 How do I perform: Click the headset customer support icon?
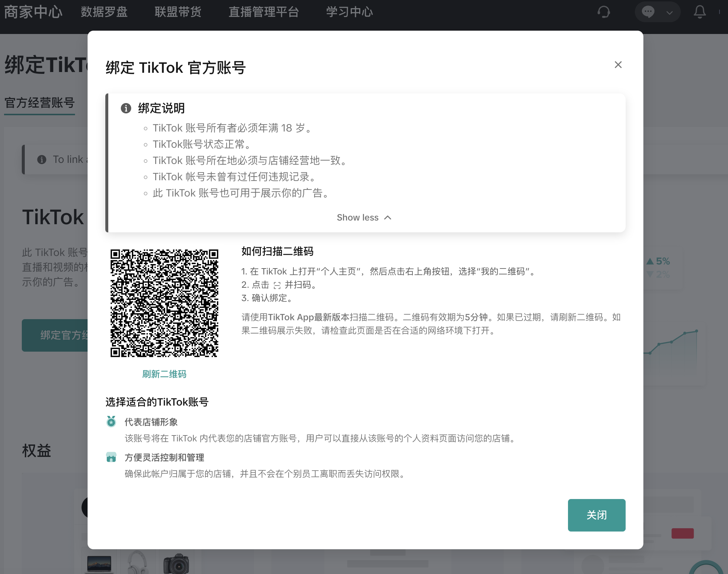click(x=603, y=12)
